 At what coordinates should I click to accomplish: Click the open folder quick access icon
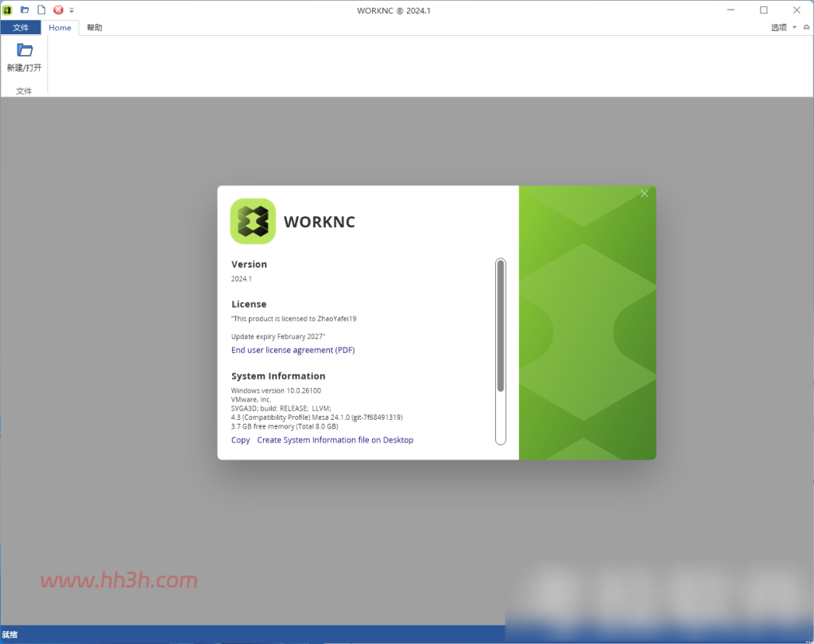(25, 10)
